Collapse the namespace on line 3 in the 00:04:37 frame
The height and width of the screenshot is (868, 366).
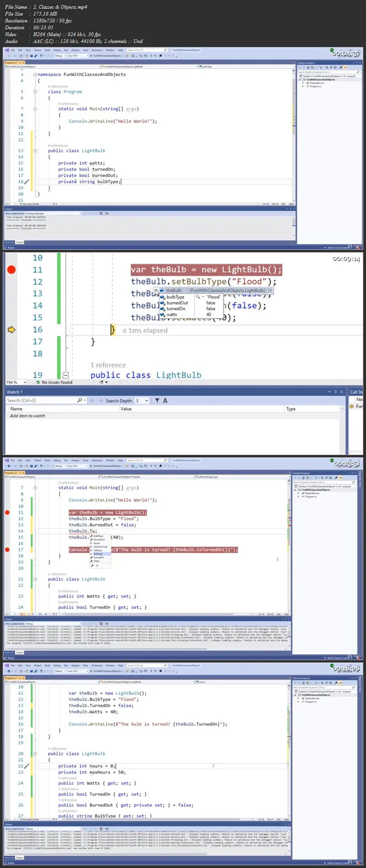coord(35,74)
